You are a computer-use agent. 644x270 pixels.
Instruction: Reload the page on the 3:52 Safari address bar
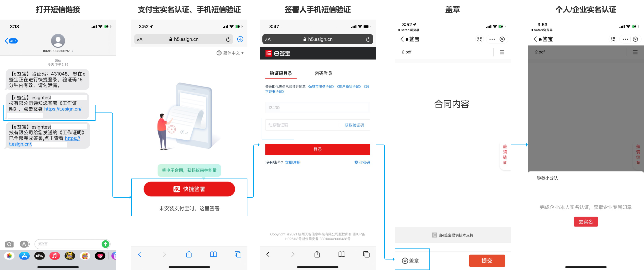pyautogui.click(x=228, y=39)
